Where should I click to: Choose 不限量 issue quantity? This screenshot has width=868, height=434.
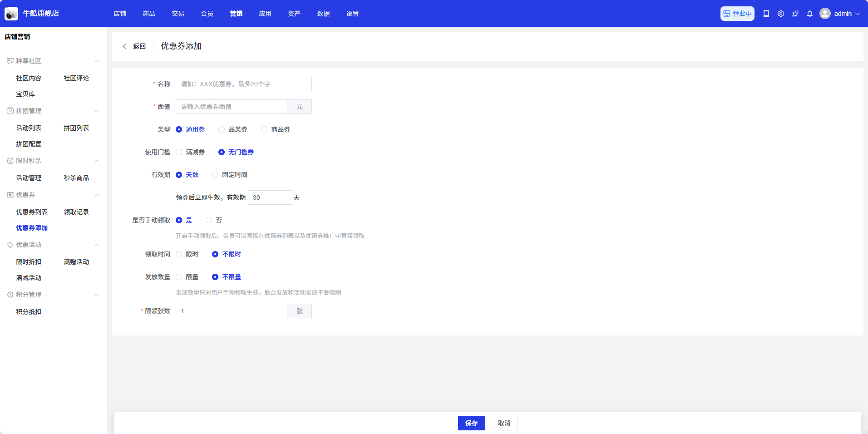pos(227,277)
